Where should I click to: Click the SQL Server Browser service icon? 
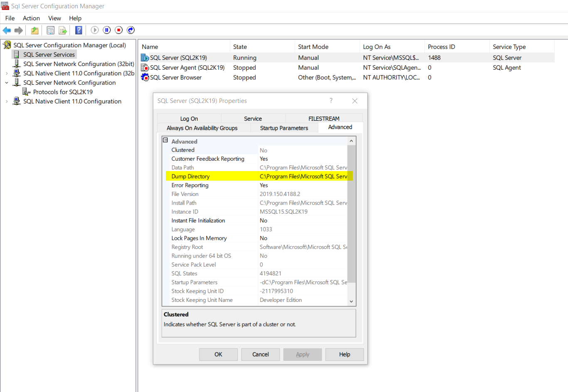coord(145,77)
